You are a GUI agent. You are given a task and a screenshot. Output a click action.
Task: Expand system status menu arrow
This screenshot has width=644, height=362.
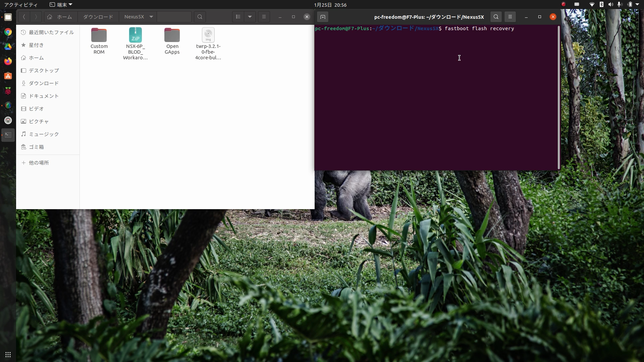click(637, 5)
